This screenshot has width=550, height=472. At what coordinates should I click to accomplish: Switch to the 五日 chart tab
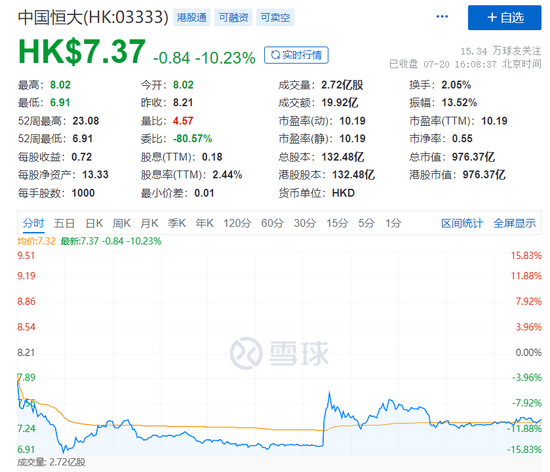click(64, 223)
